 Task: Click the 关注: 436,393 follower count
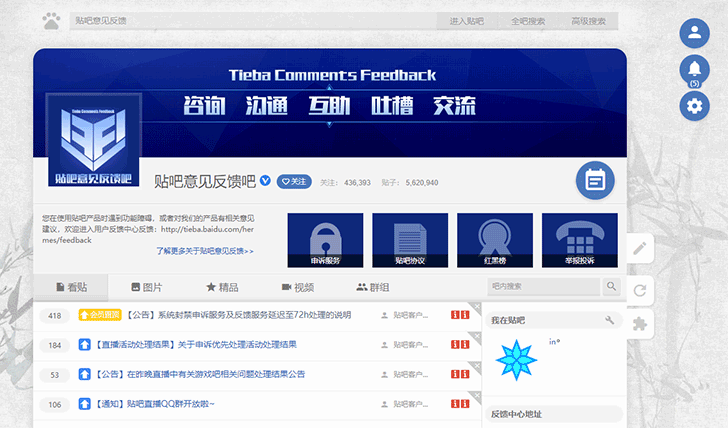point(345,182)
